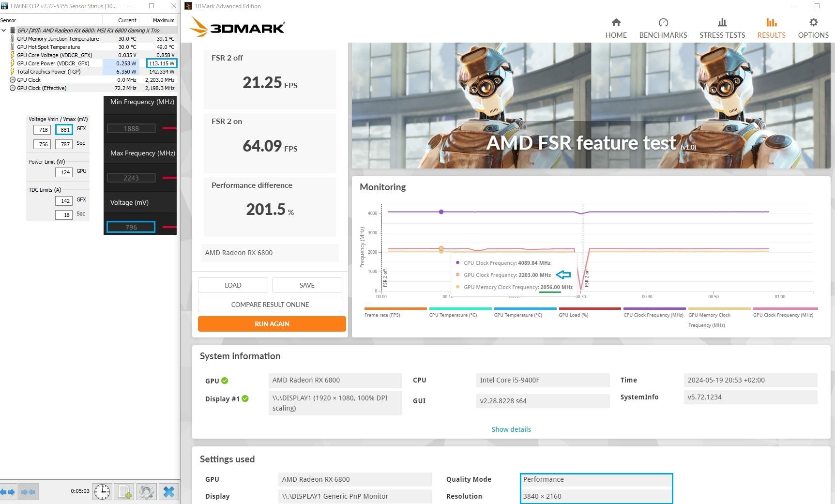Click the HWiNFO logging file icon
The image size is (835, 504).
coord(124,492)
